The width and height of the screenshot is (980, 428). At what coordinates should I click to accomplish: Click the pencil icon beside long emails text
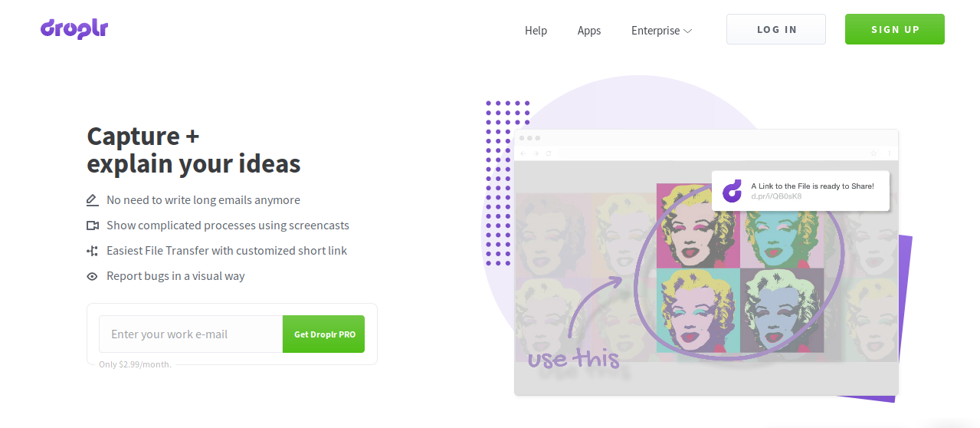(93, 200)
